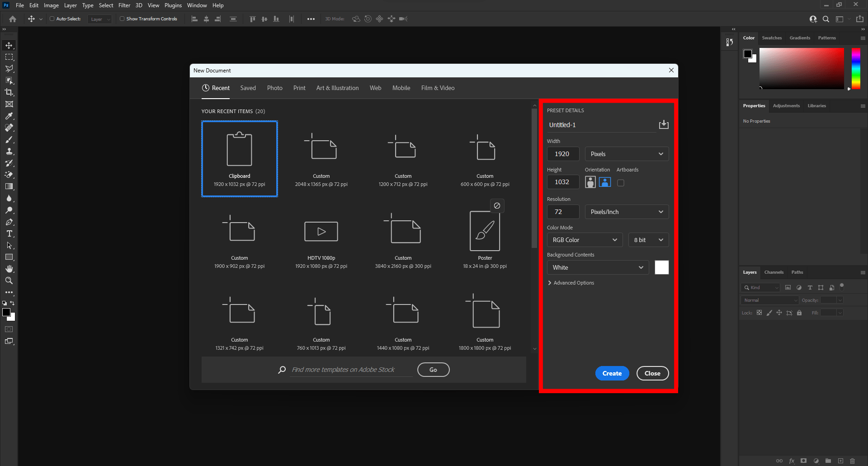Click the hue slider in Color panel
Image resolution: width=868 pixels, height=466 pixels.
(856, 68)
